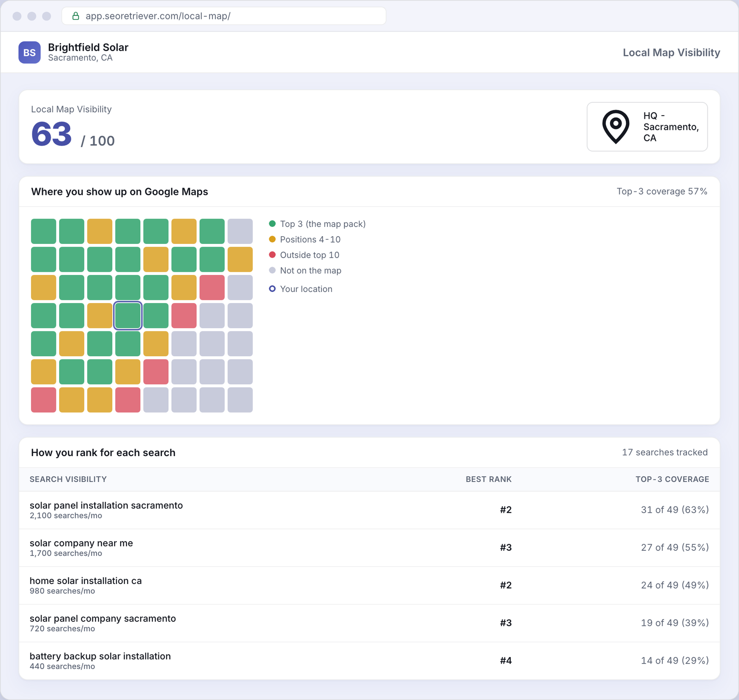The image size is (739, 700).
Task: Click the visibility score 63
Action: [52, 134]
